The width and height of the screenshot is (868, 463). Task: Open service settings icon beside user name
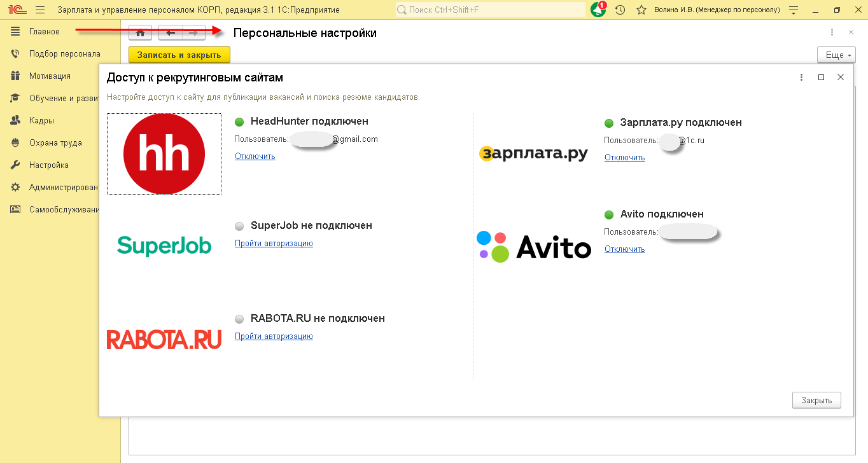(x=793, y=10)
